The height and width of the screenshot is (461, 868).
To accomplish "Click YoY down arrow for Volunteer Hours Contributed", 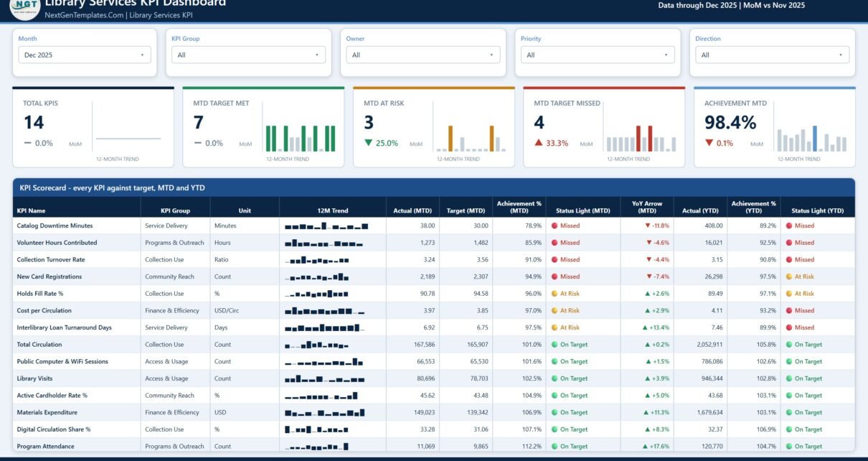I will 648,243.
